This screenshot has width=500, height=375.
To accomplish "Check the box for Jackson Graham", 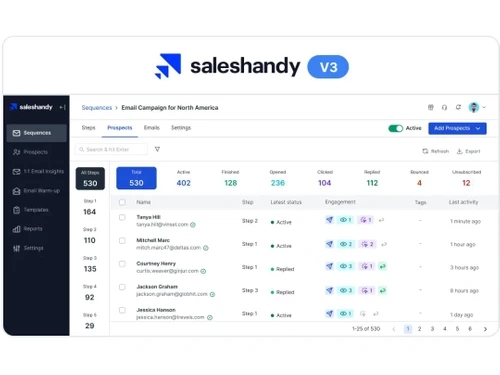I will [x=122, y=287].
